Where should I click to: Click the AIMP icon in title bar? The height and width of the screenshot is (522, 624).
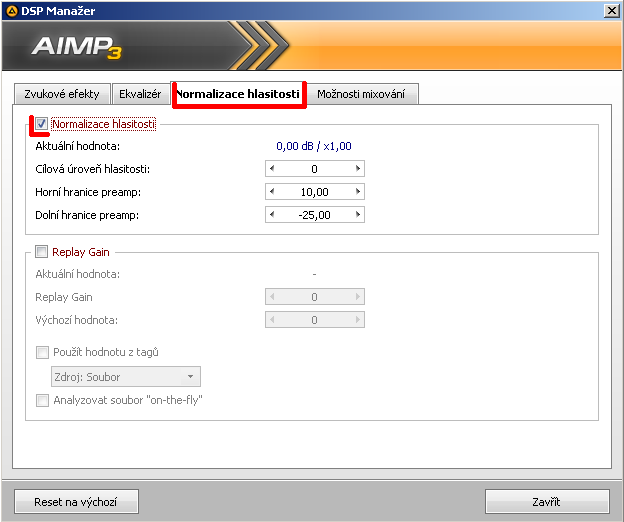point(12,11)
